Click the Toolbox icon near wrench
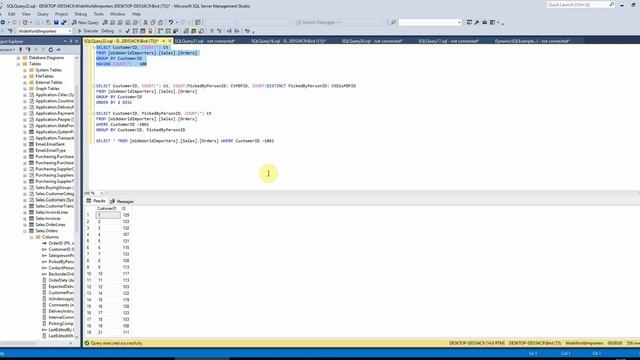Image resolution: width=640 pixels, height=360 pixels. (x=484, y=22)
